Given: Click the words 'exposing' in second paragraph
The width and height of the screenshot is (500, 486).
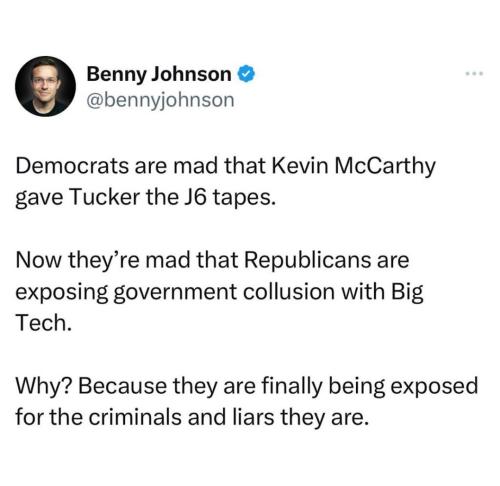Looking at the screenshot, I should (62, 293).
